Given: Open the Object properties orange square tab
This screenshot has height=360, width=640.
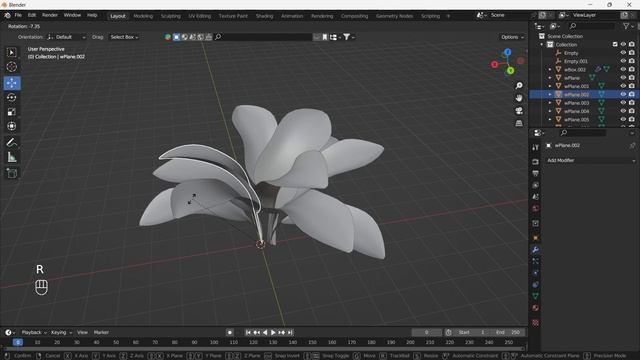Looking at the screenshot, I should point(536,238).
